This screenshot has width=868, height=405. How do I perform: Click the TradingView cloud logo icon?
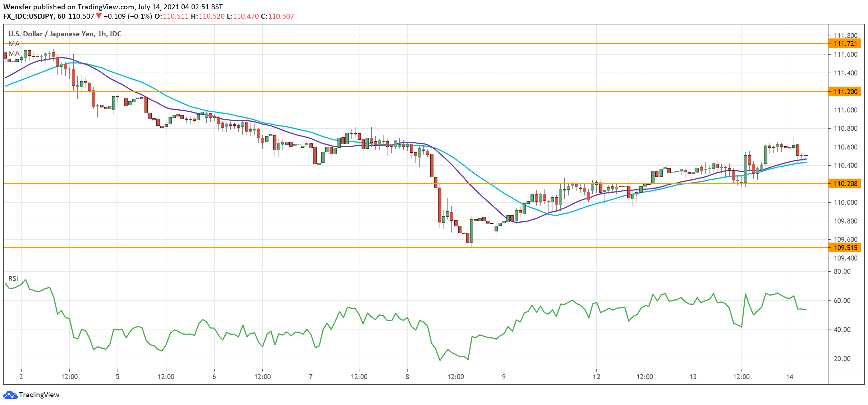pos(10,395)
